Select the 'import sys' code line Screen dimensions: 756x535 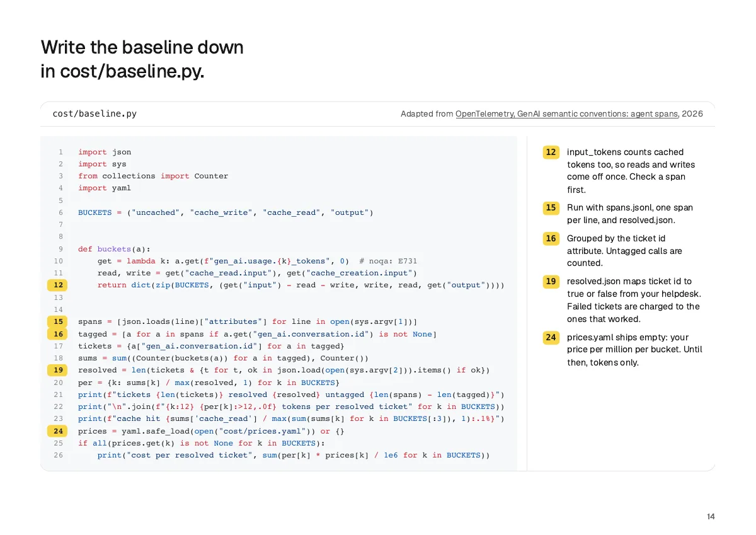(x=102, y=164)
